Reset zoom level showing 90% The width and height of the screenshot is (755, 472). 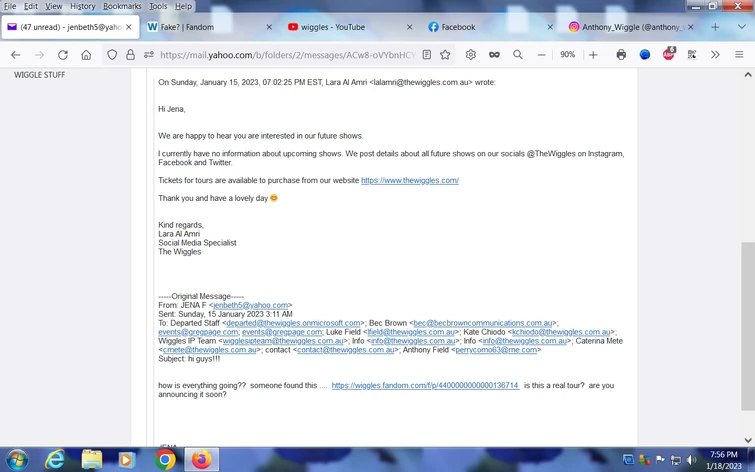point(567,55)
